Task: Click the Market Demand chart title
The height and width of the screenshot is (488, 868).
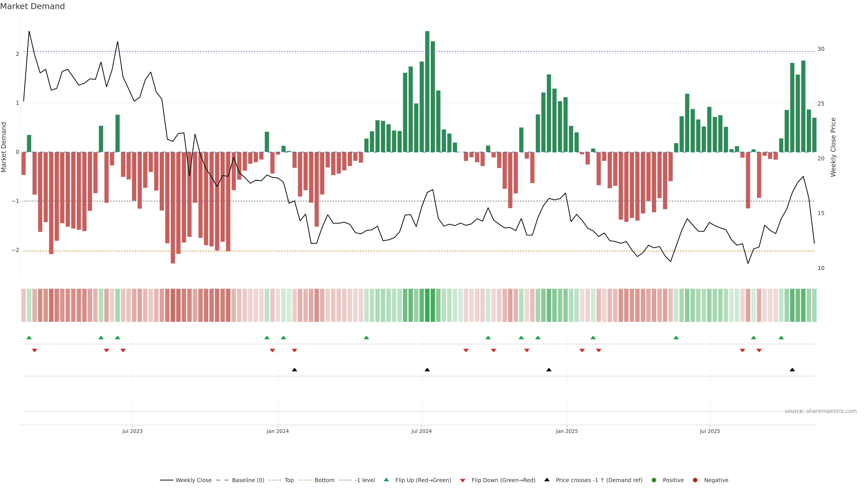Action: tap(32, 6)
